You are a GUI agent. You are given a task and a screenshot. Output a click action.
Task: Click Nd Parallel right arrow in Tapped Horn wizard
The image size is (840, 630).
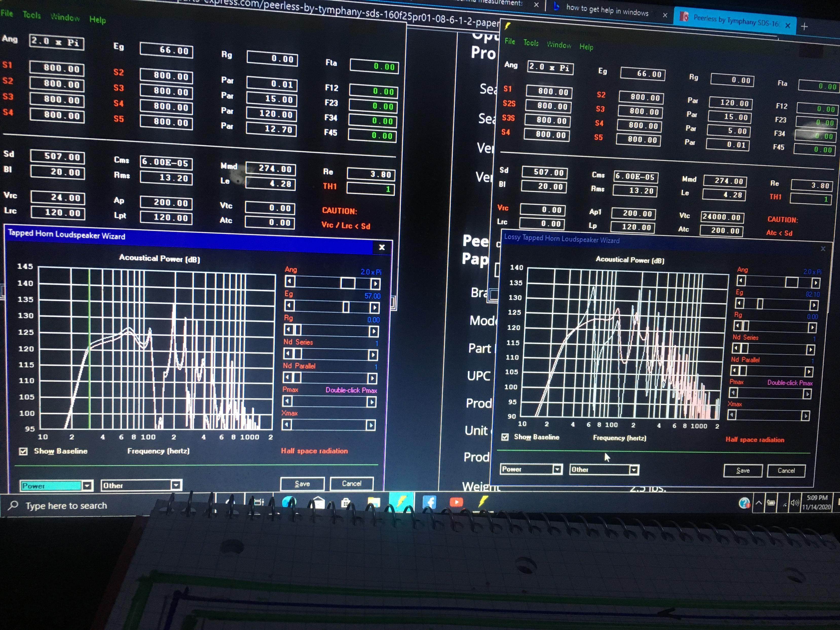pos(372,378)
